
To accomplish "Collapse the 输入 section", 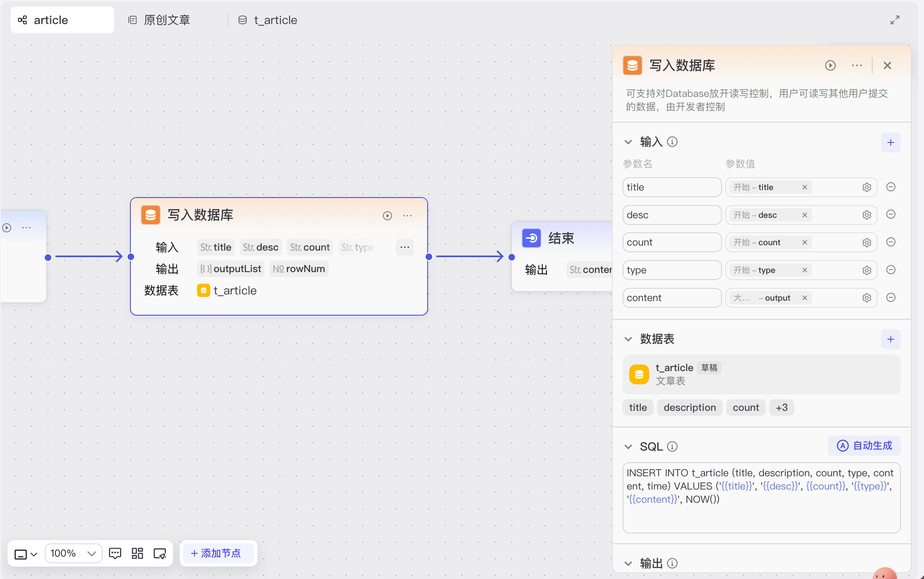I will (x=628, y=142).
